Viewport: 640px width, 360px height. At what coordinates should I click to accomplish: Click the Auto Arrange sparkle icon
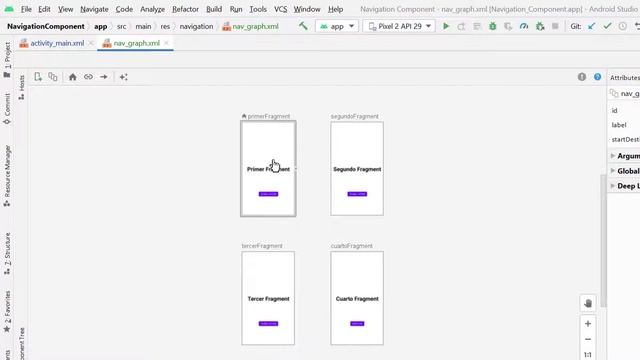pyautogui.click(x=124, y=77)
